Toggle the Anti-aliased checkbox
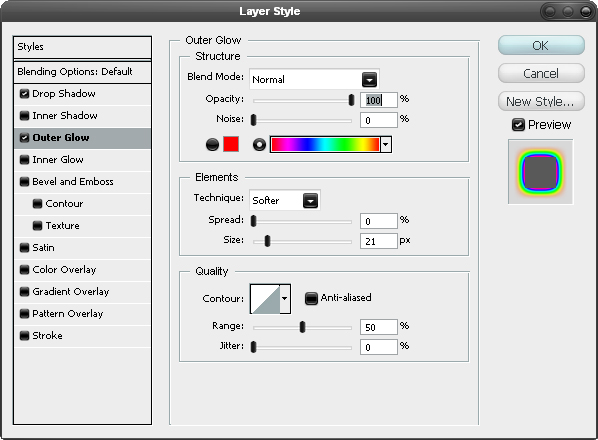The width and height of the screenshot is (598, 440). pos(311,298)
